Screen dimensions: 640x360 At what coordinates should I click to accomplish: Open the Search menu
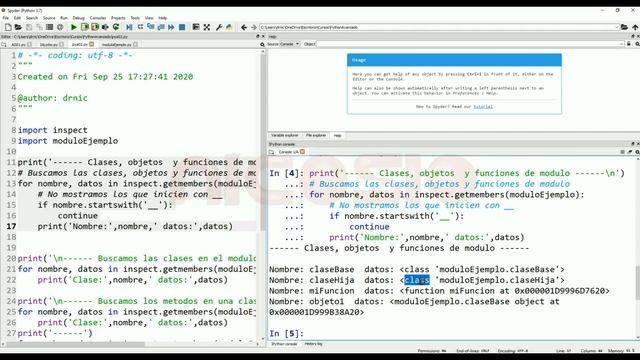point(31,18)
